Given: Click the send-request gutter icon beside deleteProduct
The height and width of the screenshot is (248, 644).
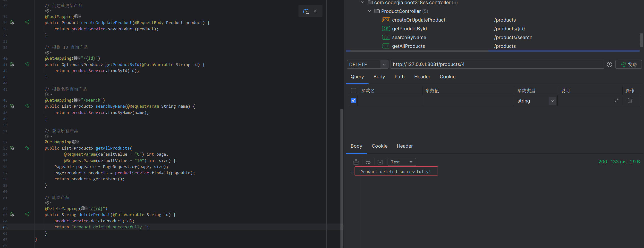Looking at the screenshot, I should (27, 215).
